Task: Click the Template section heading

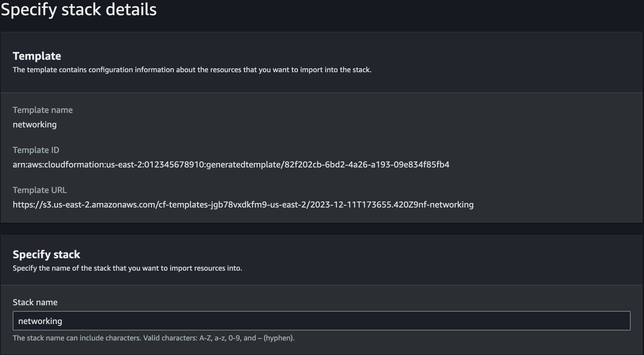Action: coord(36,56)
